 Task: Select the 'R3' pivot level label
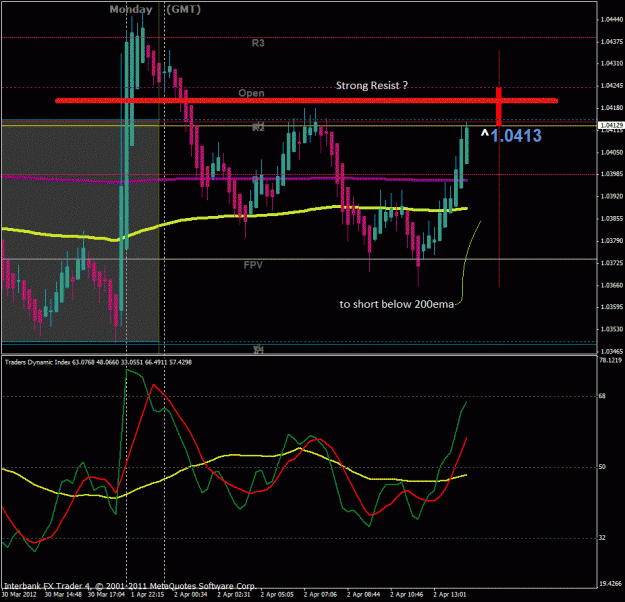point(258,43)
